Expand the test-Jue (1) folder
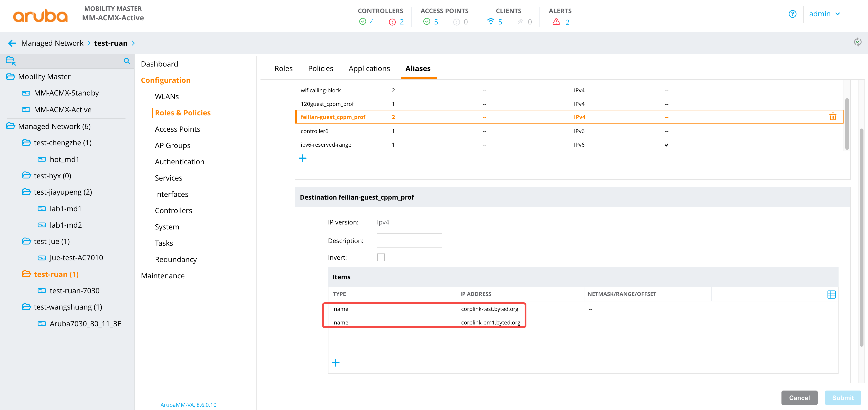This screenshot has width=868, height=410. click(x=27, y=241)
